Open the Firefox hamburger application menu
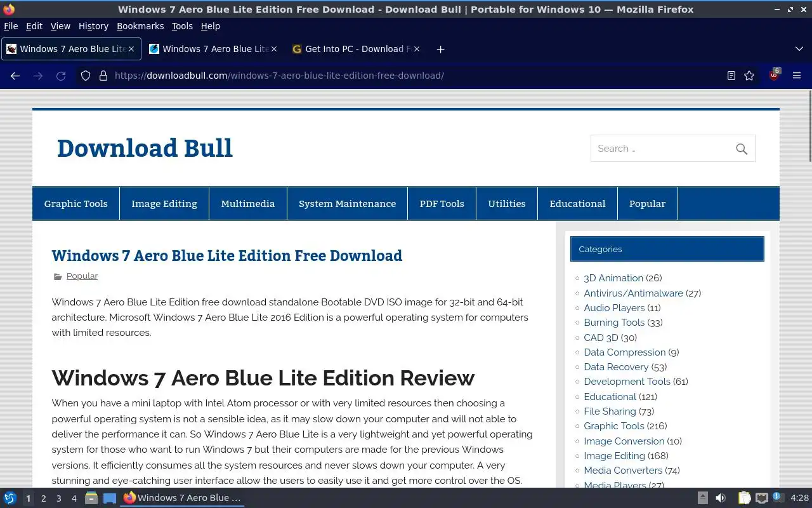 (797, 76)
